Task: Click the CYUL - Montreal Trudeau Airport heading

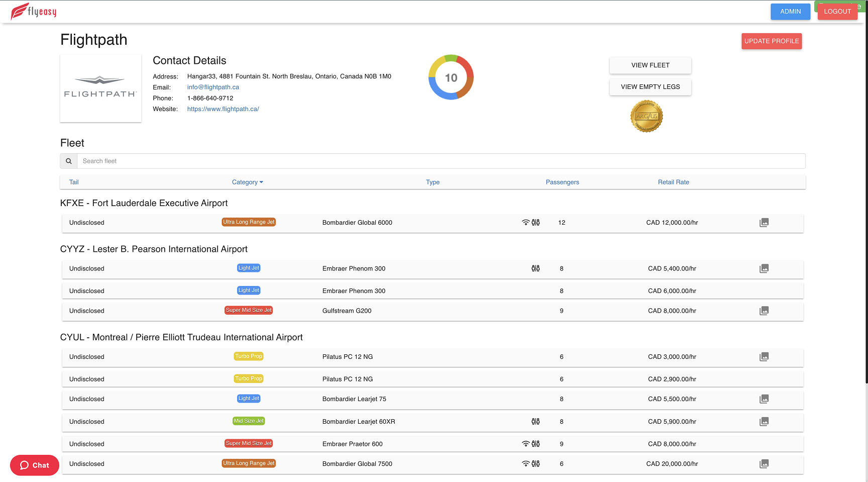Action: tap(181, 337)
